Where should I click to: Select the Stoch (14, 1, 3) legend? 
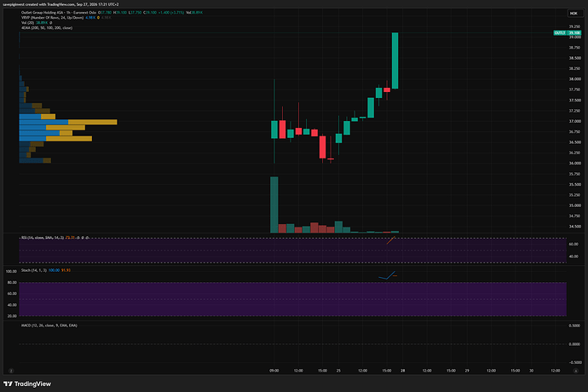click(34, 270)
